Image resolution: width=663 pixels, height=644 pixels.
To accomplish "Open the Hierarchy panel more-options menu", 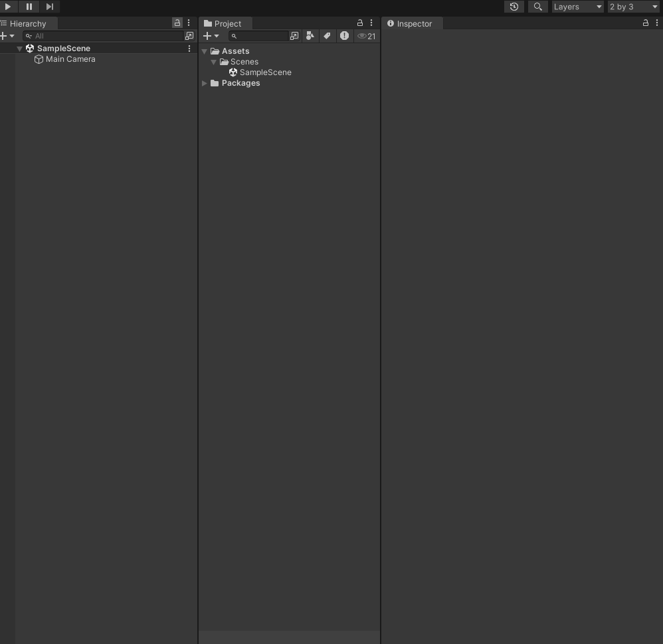I will (x=189, y=23).
